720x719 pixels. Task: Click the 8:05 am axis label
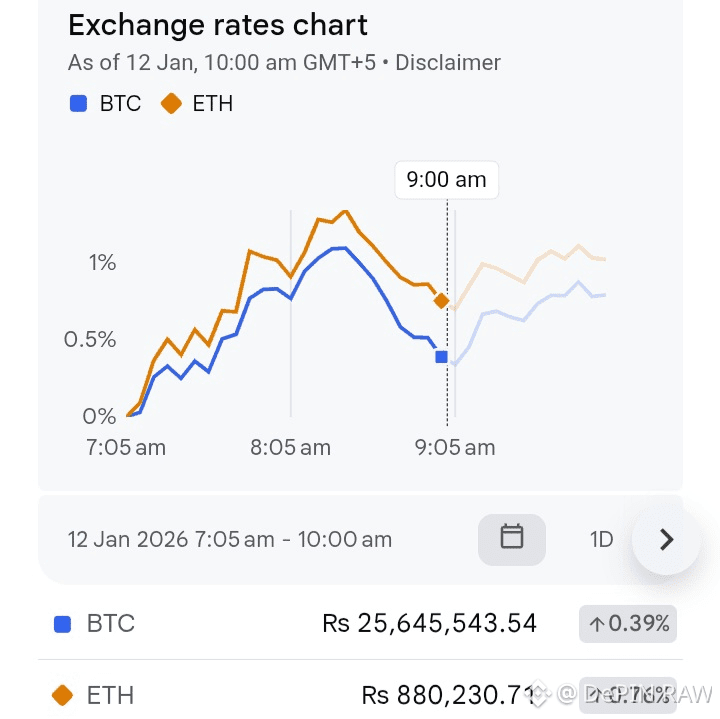(290, 447)
